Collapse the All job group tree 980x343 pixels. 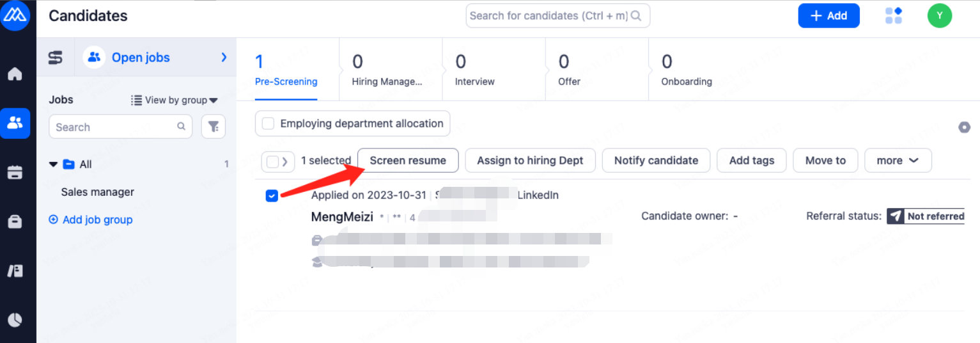(54, 164)
